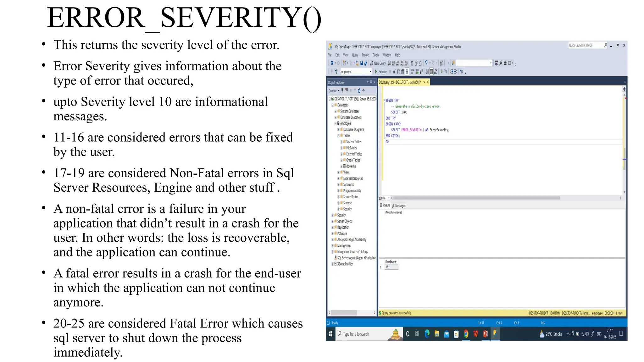The image size is (644, 362).
Task: Select the Service Broker folder
Action: 351,197
